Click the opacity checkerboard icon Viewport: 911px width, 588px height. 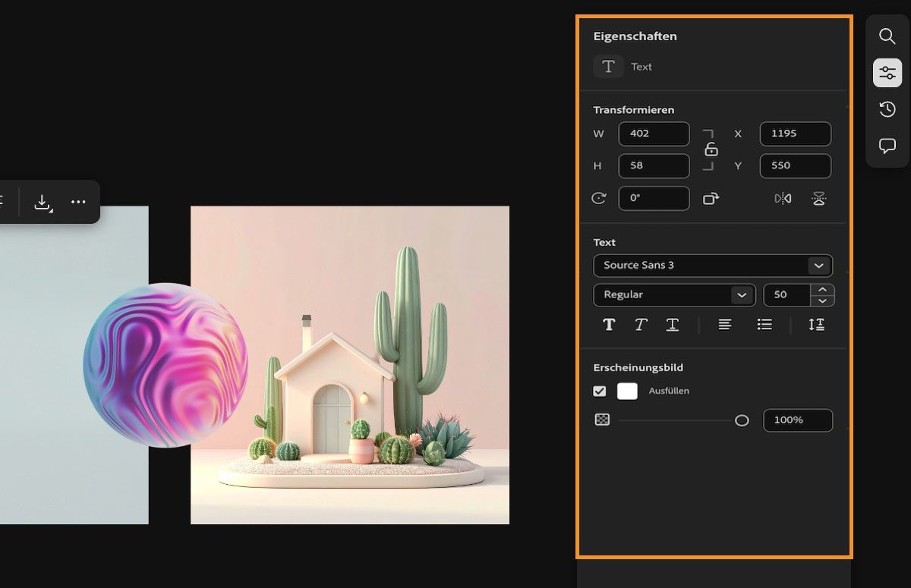[x=602, y=420]
